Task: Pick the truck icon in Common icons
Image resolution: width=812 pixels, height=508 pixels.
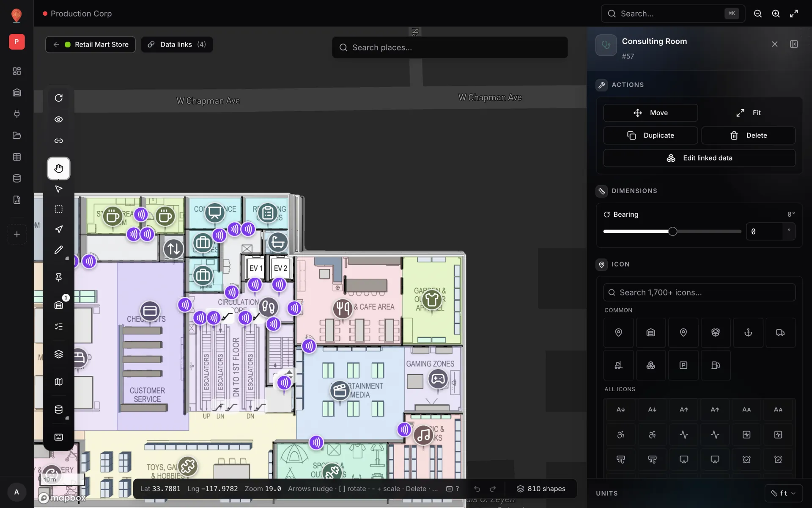Action: pyautogui.click(x=780, y=333)
